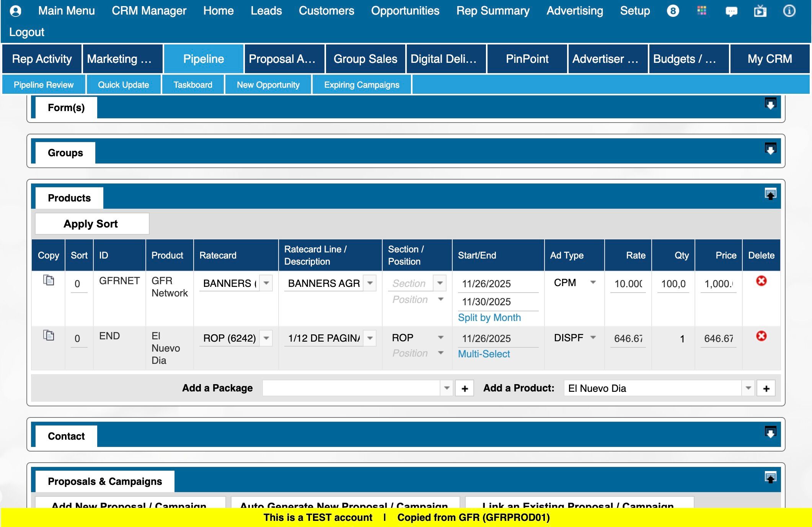Screen dimensions: 812x527
Task: Expand the Contact panel
Action: pos(770,432)
